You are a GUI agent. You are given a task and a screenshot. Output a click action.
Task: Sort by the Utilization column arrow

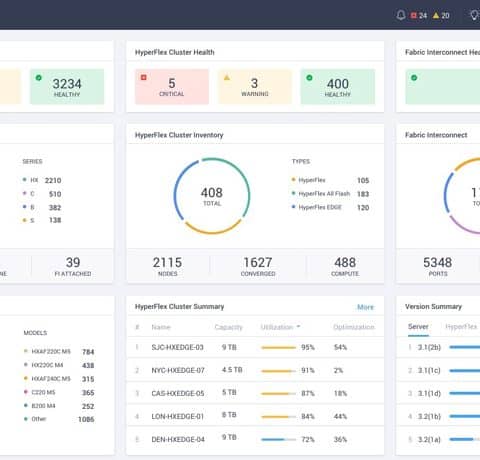(298, 327)
